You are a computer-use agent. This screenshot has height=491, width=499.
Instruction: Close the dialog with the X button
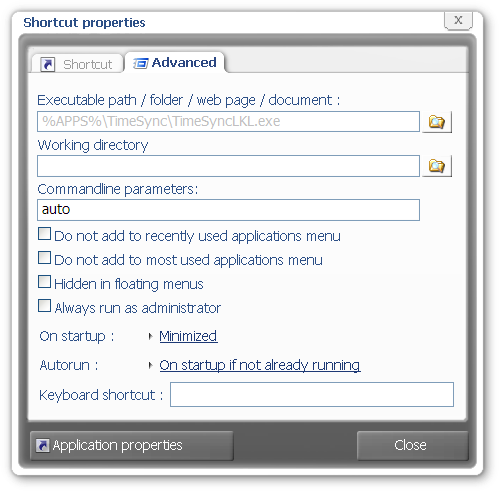tap(458, 20)
